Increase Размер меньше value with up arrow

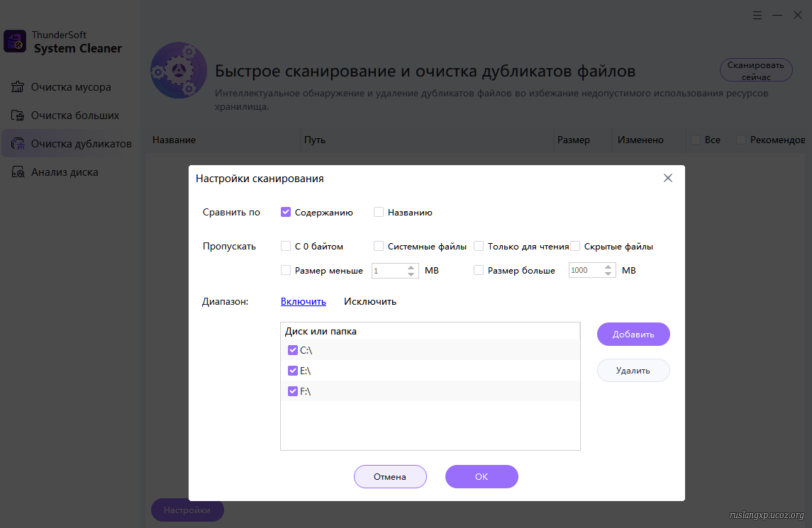click(411, 267)
